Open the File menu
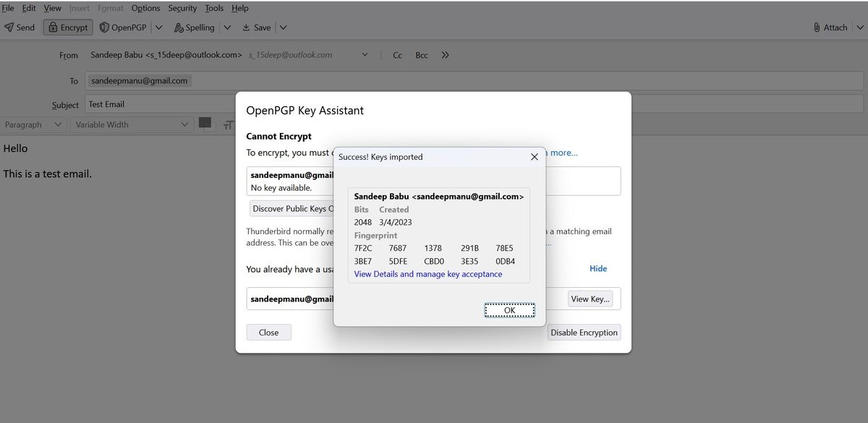This screenshot has width=868, height=423. point(8,8)
